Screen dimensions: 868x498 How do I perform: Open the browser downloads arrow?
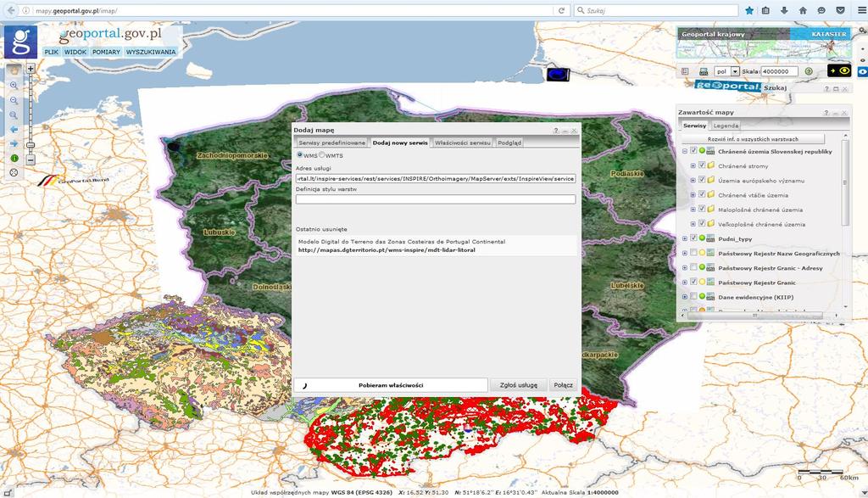[784, 10]
